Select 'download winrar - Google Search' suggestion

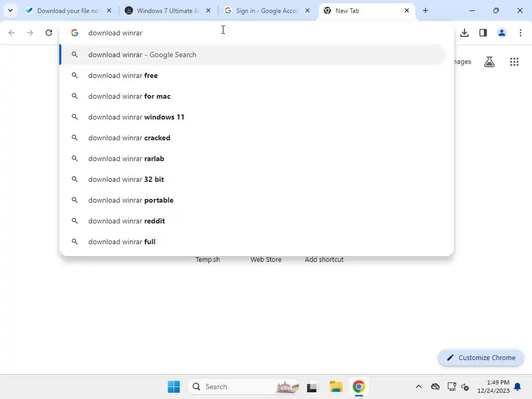(253, 55)
